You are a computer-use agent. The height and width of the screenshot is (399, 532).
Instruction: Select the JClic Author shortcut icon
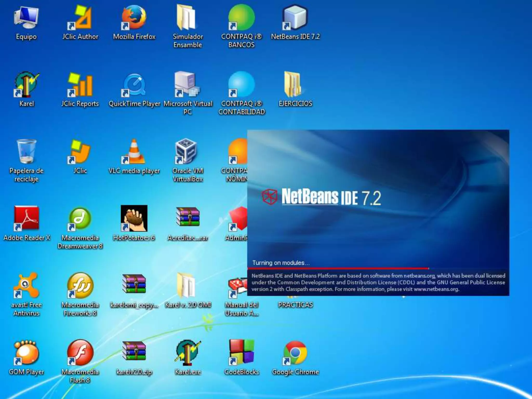pyautogui.click(x=80, y=18)
